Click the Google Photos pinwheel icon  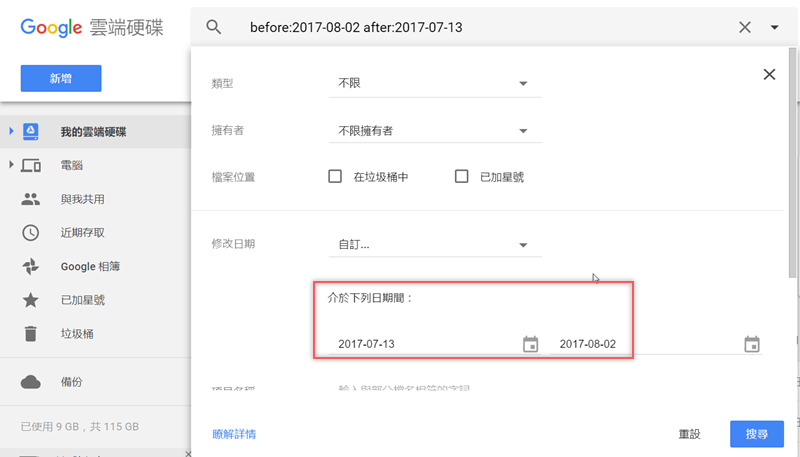31,266
